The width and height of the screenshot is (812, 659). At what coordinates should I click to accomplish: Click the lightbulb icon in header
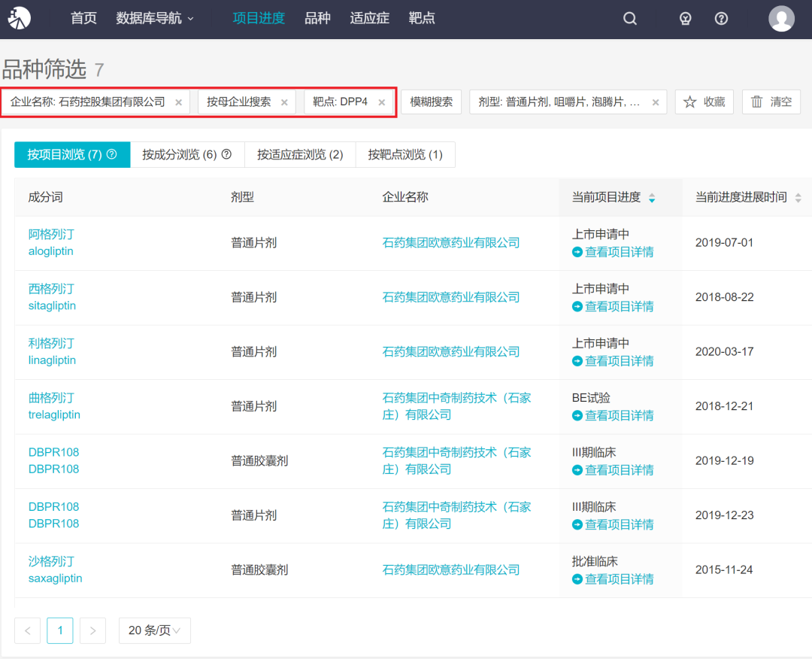pyautogui.click(x=685, y=19)
